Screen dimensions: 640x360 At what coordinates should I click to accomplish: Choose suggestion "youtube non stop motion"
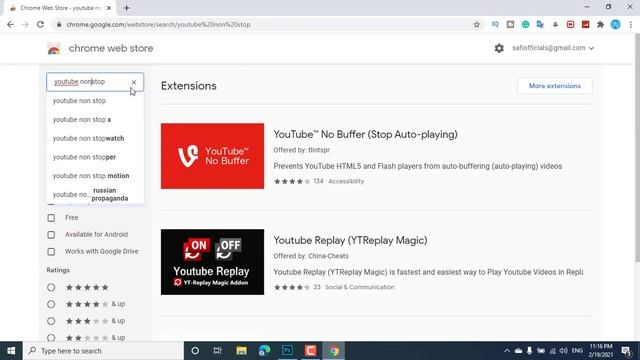tap(95, 176)
